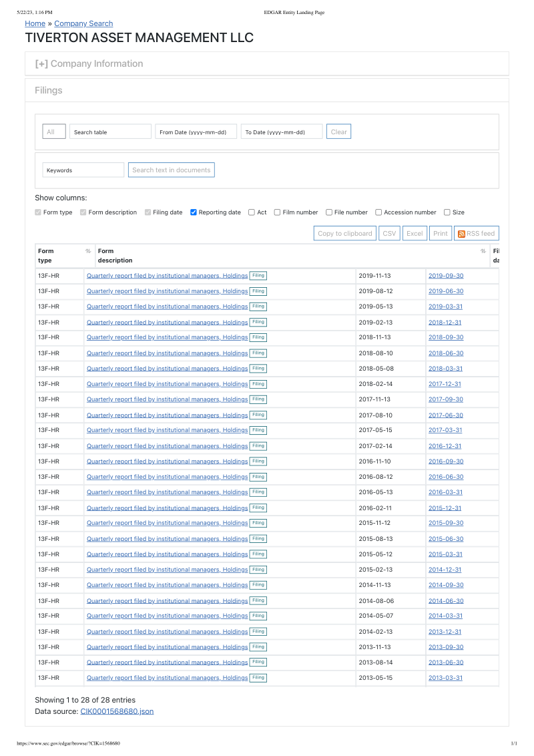
Task: Open quarterly report filed 2017-08-10
Action: point(168,415)
